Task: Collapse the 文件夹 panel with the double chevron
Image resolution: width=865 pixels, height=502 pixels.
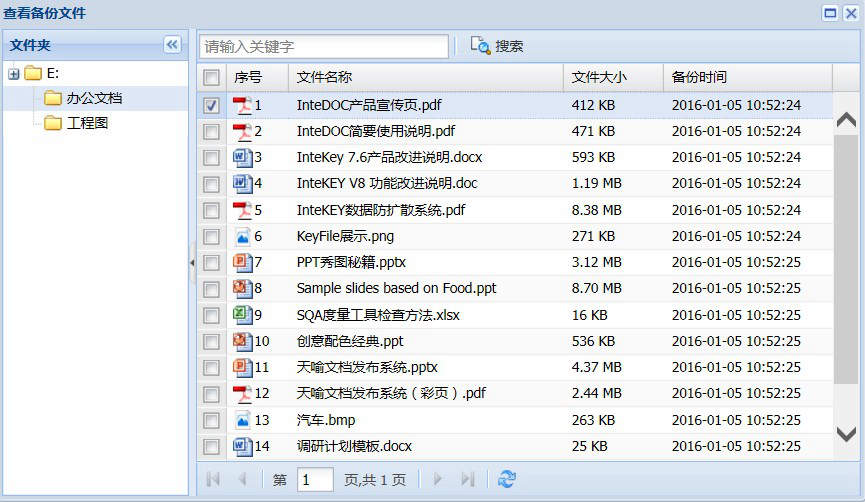Action: [x=172, y=44]
